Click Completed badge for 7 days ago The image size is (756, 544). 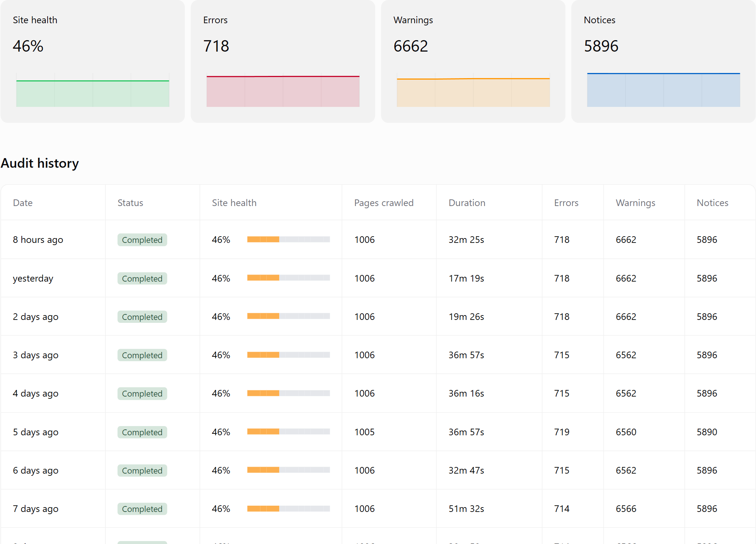(142, 509)
